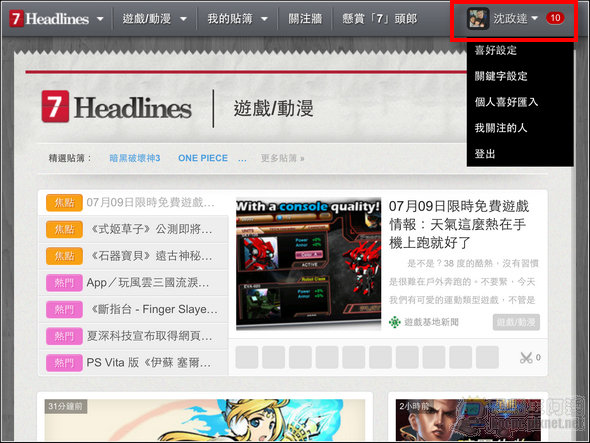Open the 關注牆 nav item

(305, 18)
